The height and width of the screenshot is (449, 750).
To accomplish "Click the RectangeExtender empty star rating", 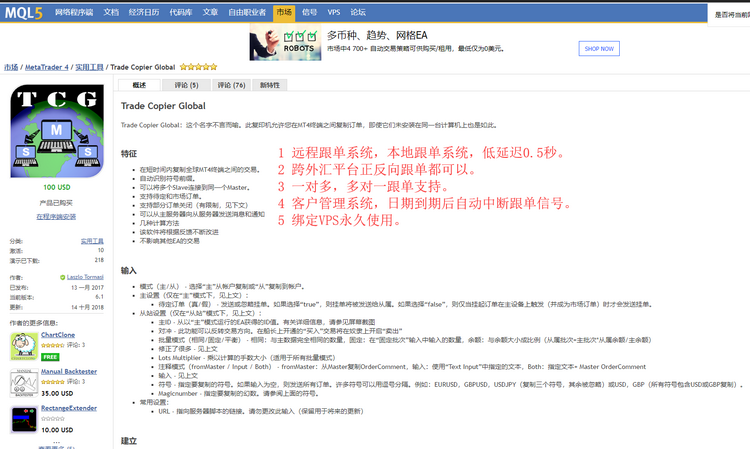I will click(x=53, y=418).
